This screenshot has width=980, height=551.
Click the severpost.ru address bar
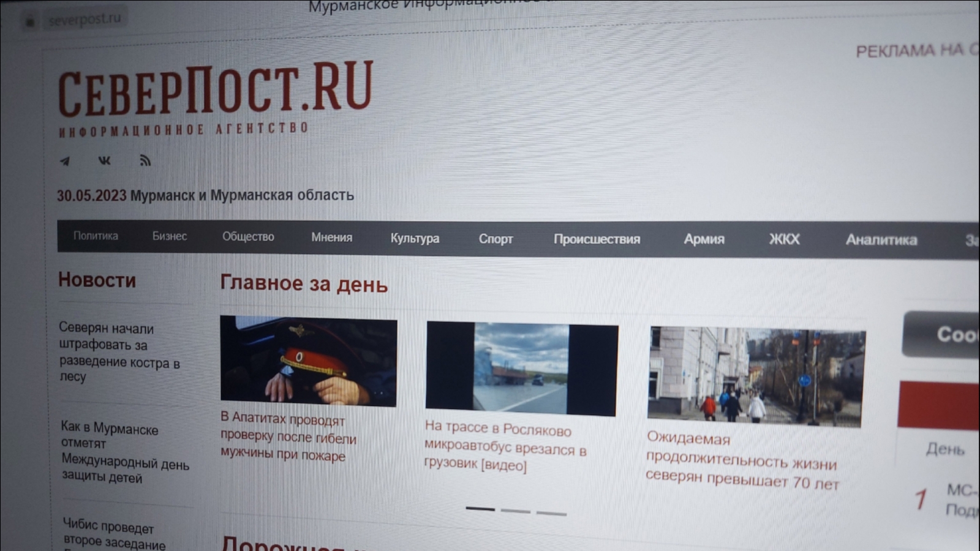85,20
